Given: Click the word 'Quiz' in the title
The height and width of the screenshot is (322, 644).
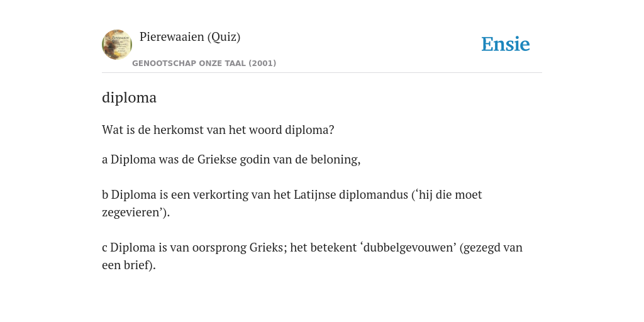Looking at the screenshot, I should 224,37.
